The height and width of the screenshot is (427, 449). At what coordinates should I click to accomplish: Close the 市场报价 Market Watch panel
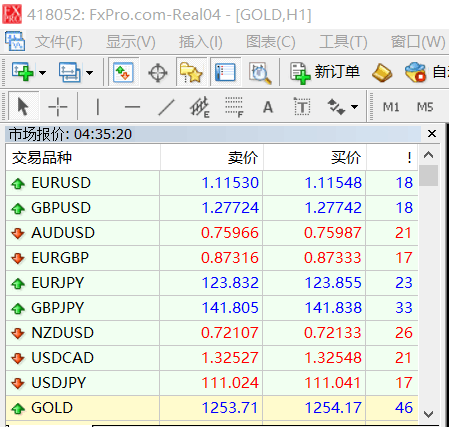[432, 134]
